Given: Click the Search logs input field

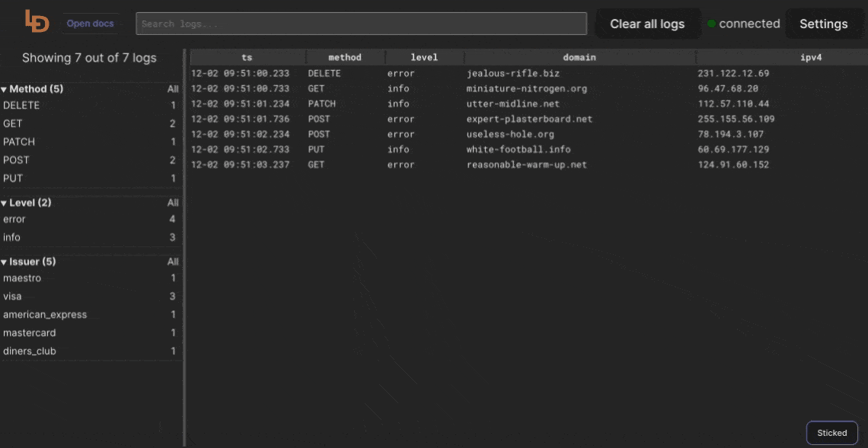Looking at the screenshot, I should pyautogui.click(x=361, y=24).
